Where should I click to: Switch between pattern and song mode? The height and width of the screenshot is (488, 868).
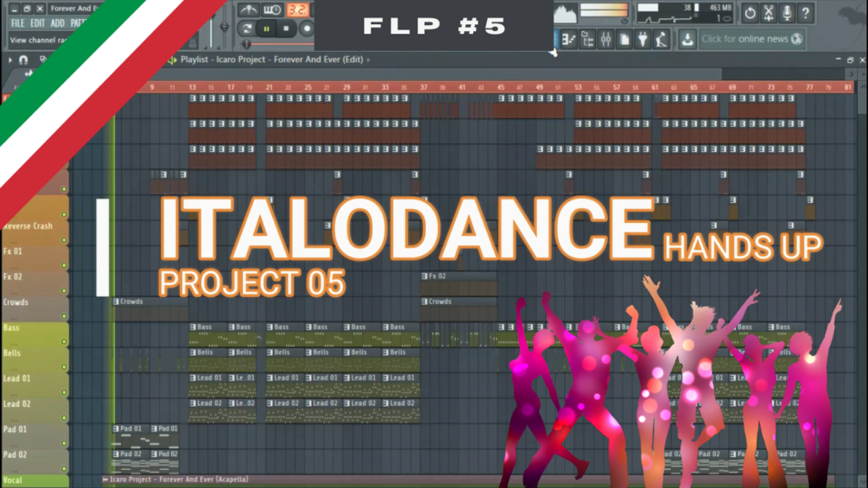tap(246, 29)
